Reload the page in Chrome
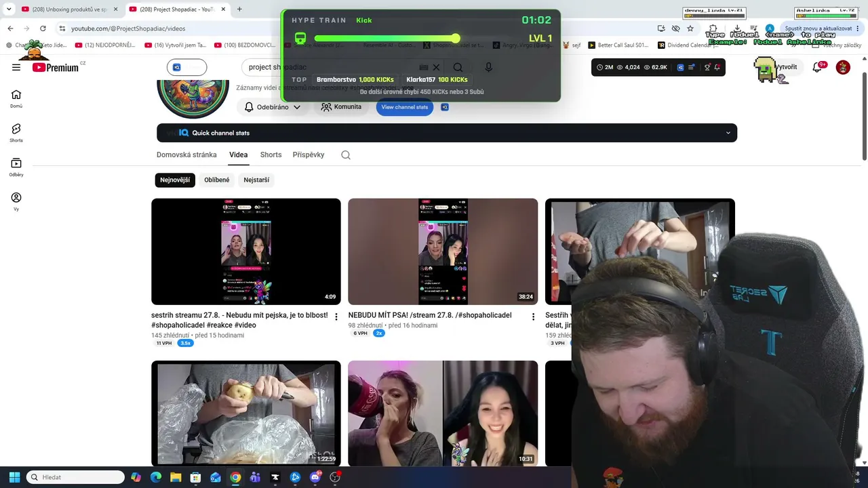This screenshot has width=868, height=488. click(43, 28)
